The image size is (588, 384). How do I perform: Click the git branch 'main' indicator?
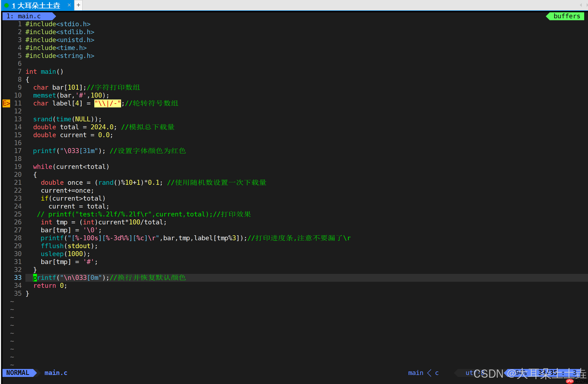415,373
